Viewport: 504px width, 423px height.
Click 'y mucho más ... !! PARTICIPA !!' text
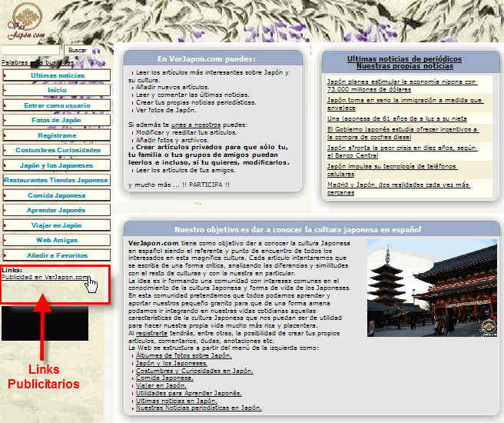pyautogui.click(x=179, y=185)
